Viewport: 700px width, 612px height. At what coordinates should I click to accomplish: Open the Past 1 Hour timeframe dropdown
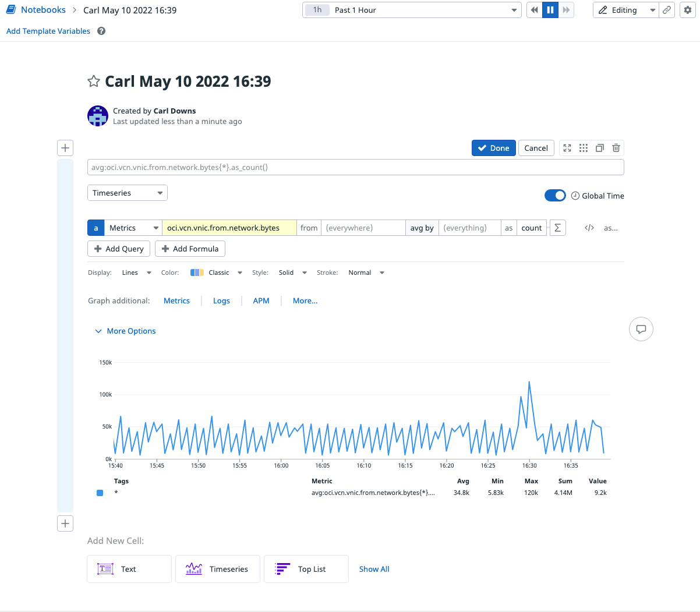411,10
